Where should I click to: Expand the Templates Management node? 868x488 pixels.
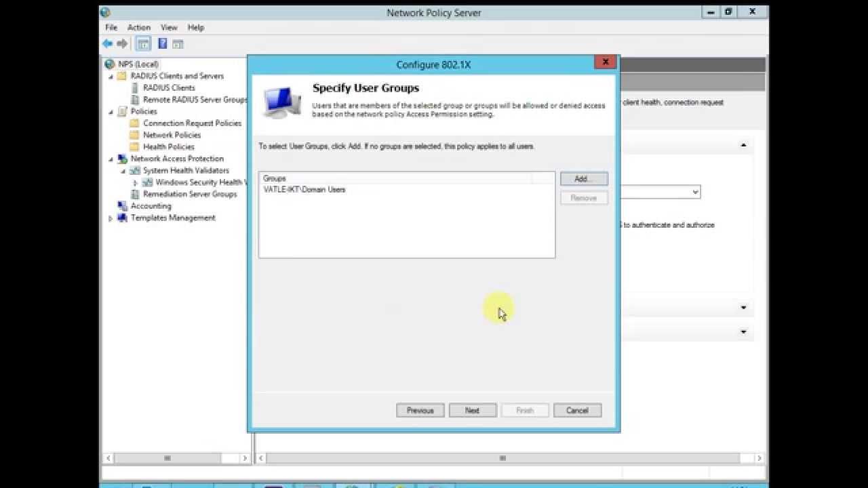(111, 218)
